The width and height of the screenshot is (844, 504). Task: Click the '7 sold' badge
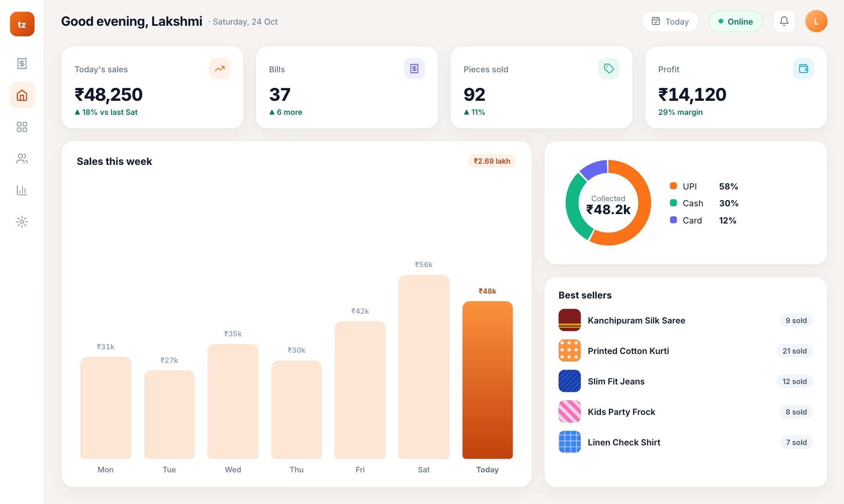796,442
